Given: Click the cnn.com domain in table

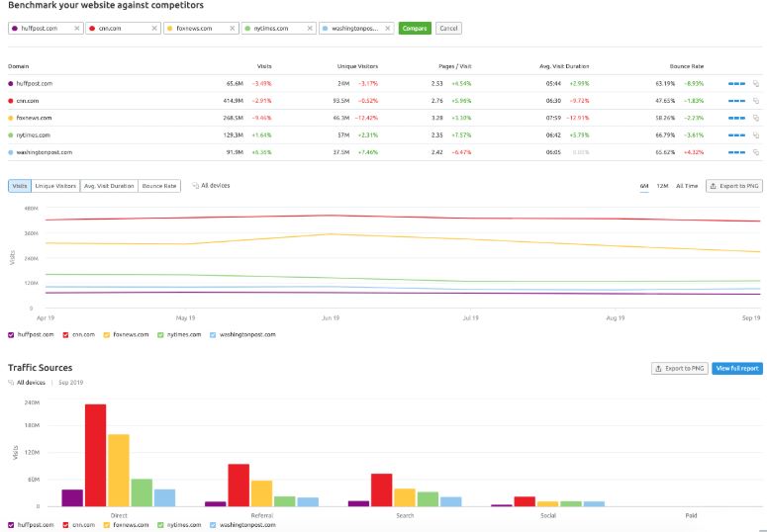Looking at the screenshot, I should click(x=28, y=101).
